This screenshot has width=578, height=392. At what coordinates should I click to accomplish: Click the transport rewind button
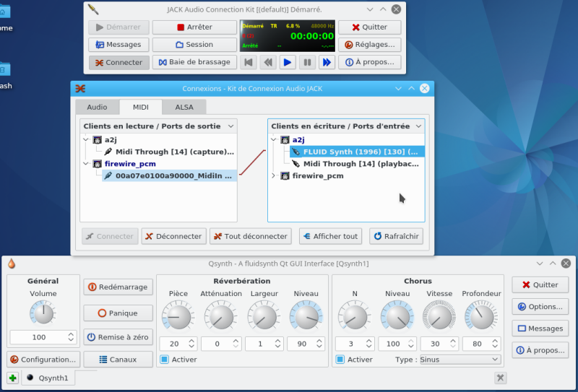pyautogui.click(x=268, y=62)
